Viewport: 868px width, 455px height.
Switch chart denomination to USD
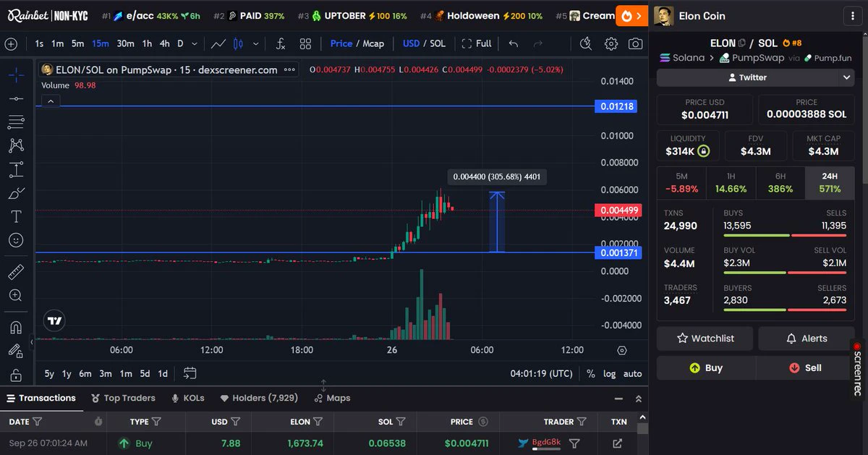(411, 44)
